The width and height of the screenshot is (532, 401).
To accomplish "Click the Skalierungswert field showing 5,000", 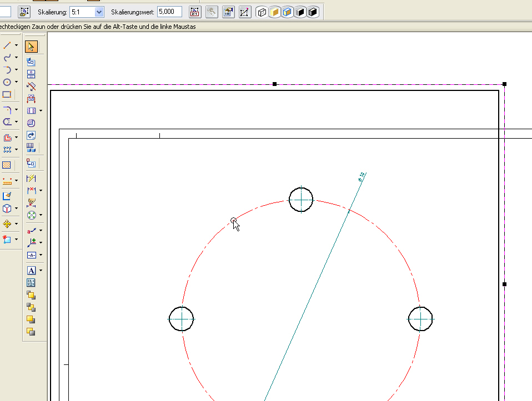I will pos(169,12).
